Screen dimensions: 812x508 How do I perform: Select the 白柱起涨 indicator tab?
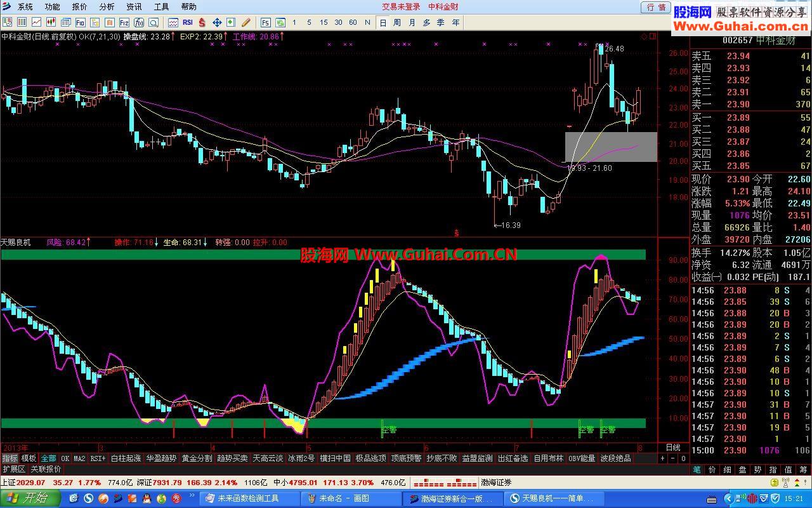(x=126, y=458)
